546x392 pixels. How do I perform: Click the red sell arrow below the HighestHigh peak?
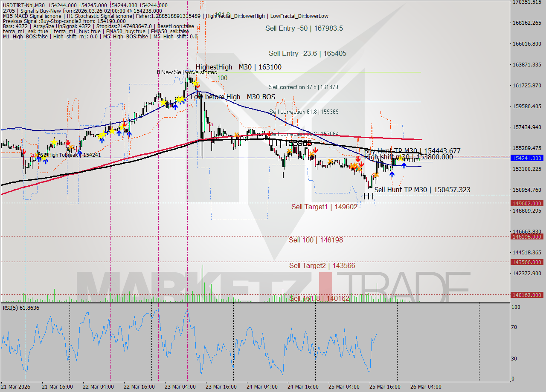197,86
